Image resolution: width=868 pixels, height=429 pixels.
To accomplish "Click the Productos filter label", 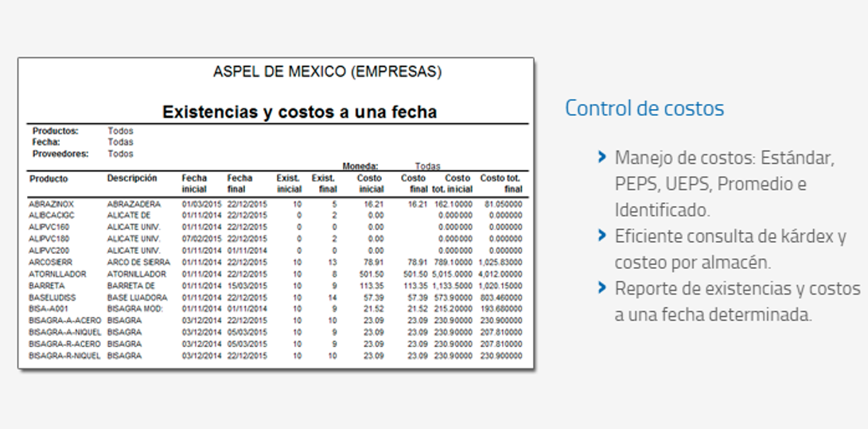I will pos(55,131).
